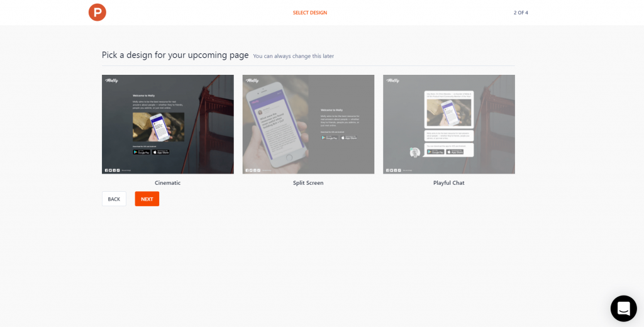Click phone image in Cinematic preview
This screenshot has height=327, width=644.
(158, 127)
